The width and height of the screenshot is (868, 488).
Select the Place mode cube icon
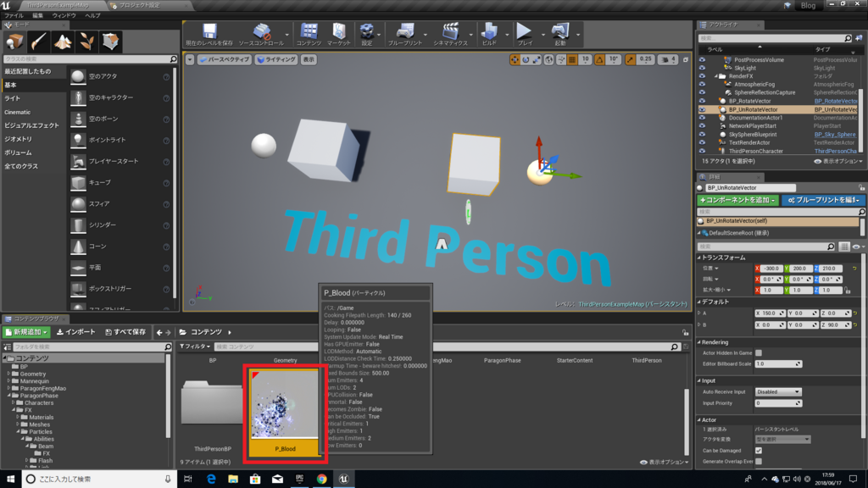pos(14,42)
